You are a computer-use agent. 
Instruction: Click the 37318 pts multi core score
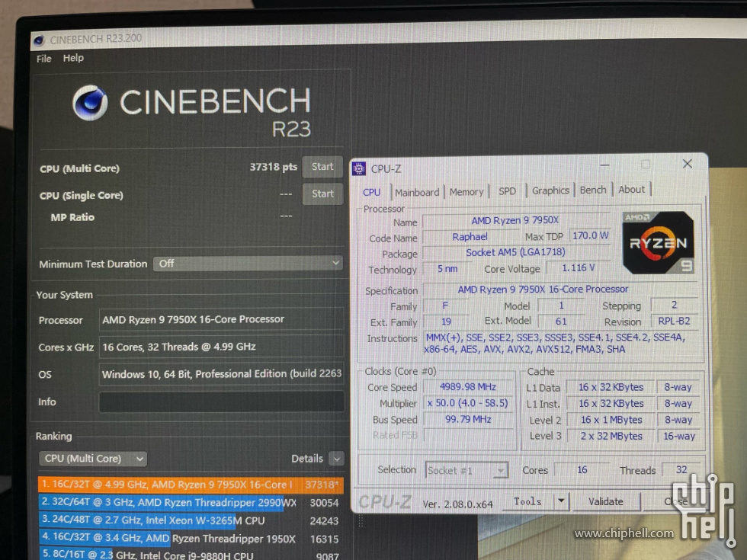click(274, 167)
